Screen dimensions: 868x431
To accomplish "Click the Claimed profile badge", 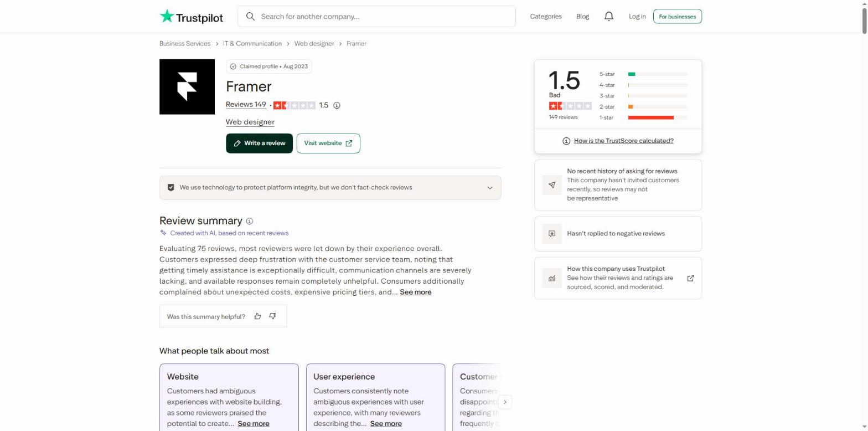I will (x=269, y=66).
